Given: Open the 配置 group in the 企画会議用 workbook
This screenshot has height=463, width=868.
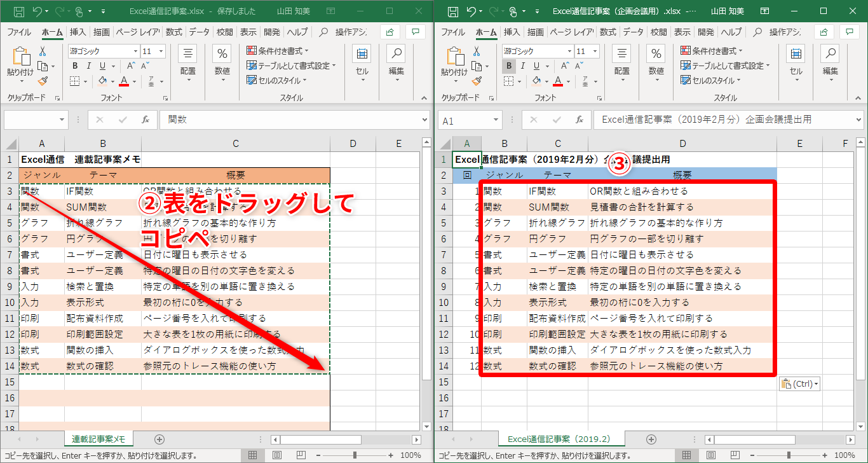Looking at the screenshot, I should pos(622,65).
